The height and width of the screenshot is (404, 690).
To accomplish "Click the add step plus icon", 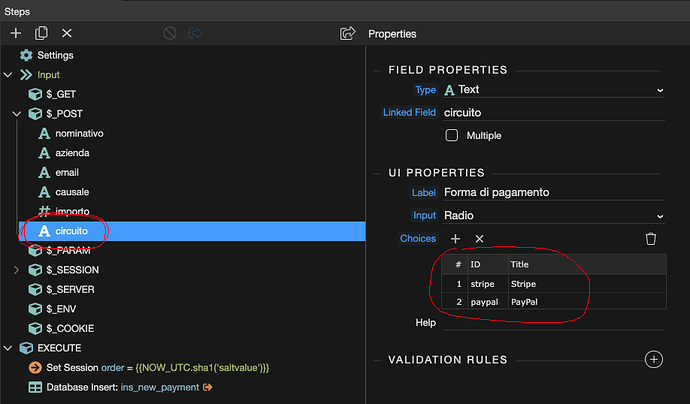I will click(15, 33).
